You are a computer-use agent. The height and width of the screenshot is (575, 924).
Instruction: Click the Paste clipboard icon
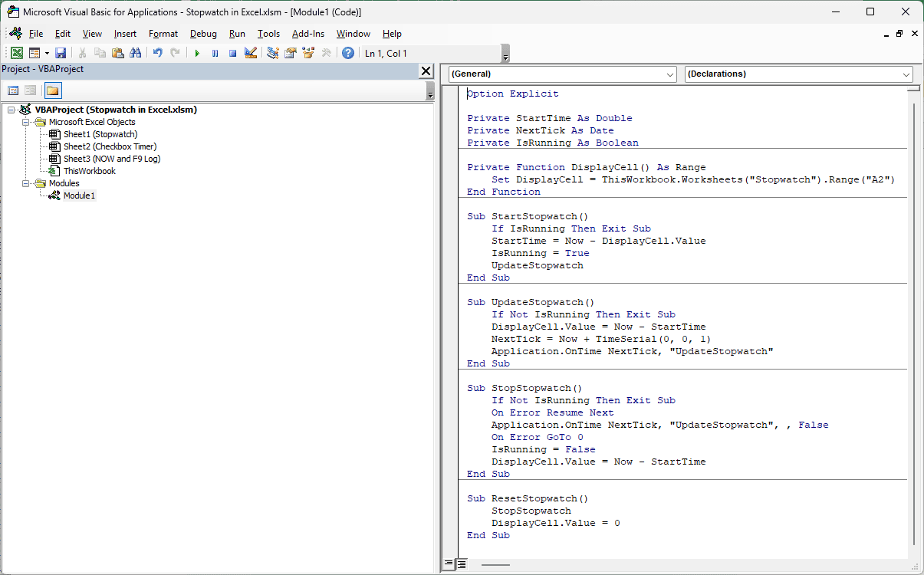click(x=118, y=53)
